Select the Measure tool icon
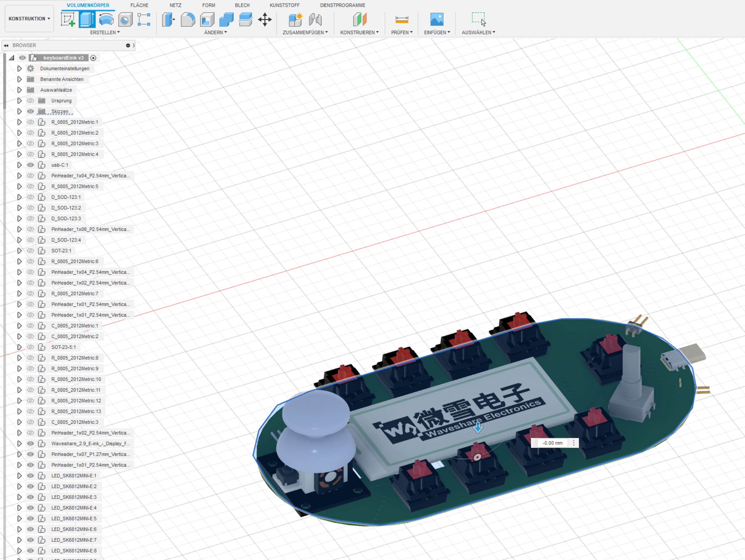Viewport: 745px width, 560px height. 402,19
